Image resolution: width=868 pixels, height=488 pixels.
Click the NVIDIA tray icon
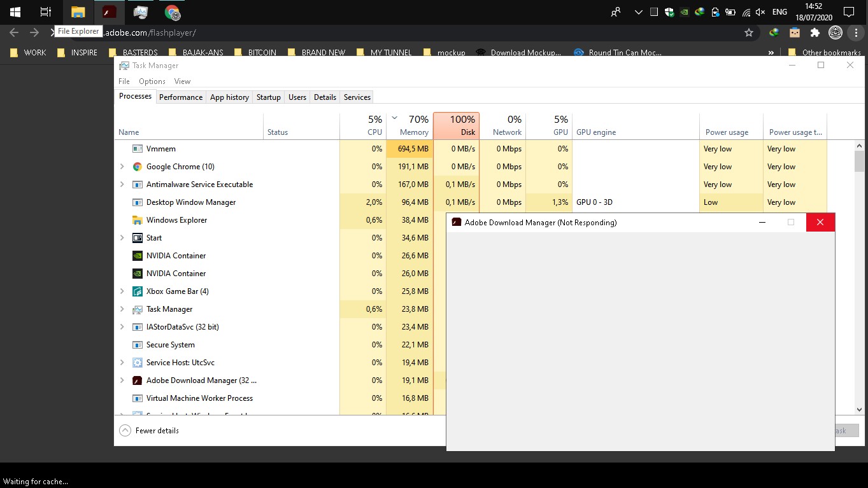tap(685, 12)
